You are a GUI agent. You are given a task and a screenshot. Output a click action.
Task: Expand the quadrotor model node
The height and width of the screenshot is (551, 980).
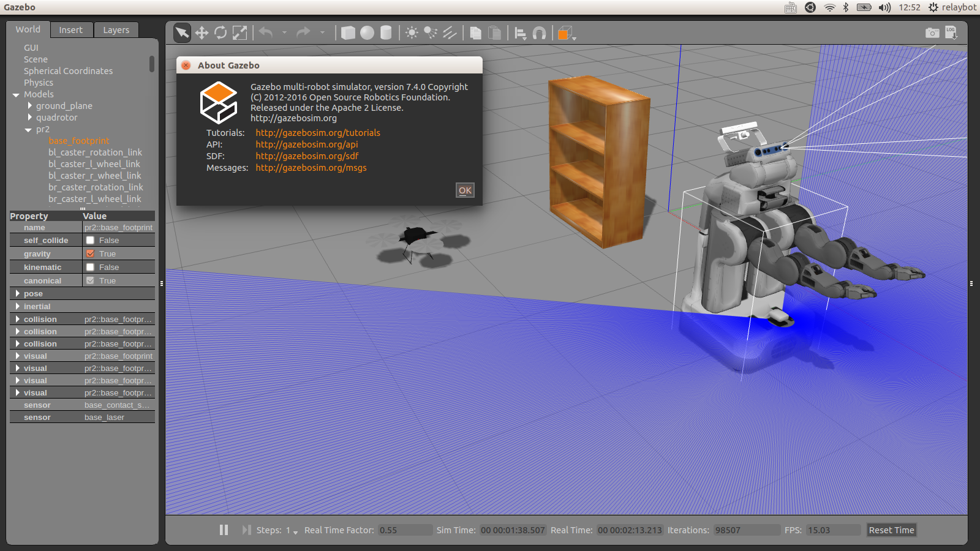[29, 118]
